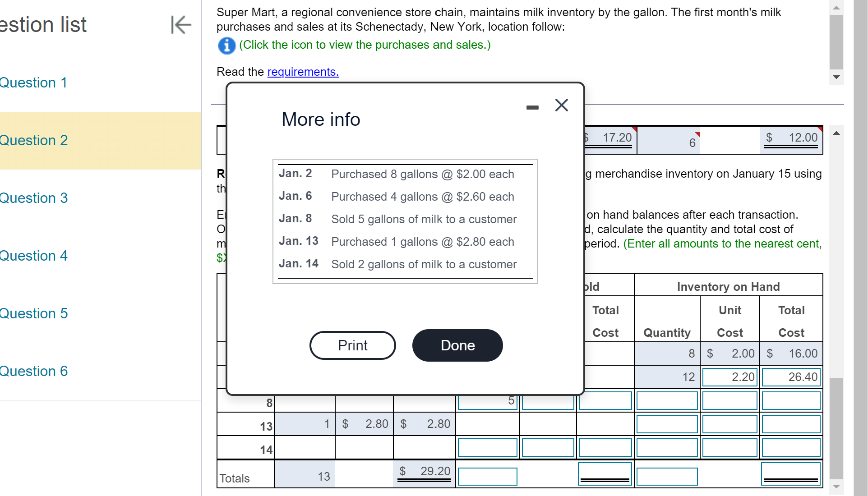Click the Unit Cost field on the January 13 row
The image size is (868, 496).
[x=729, y=424]
